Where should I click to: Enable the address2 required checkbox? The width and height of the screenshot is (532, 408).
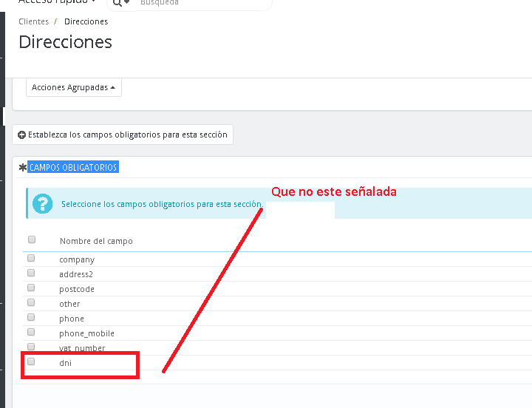tap(31, 273)
